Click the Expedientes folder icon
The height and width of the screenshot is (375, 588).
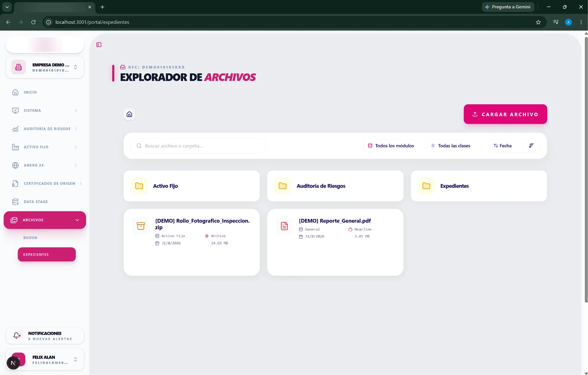(426, 186)
